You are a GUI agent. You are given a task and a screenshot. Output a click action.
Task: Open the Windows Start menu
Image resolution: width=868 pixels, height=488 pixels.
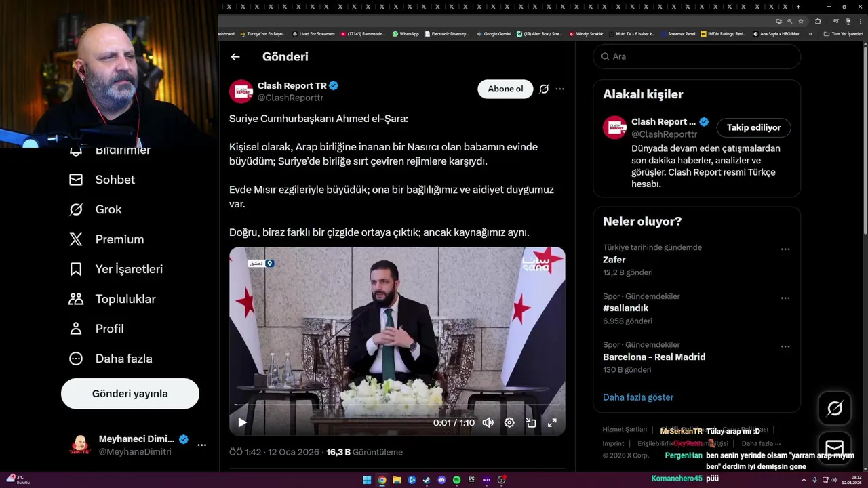click(367, 480)
